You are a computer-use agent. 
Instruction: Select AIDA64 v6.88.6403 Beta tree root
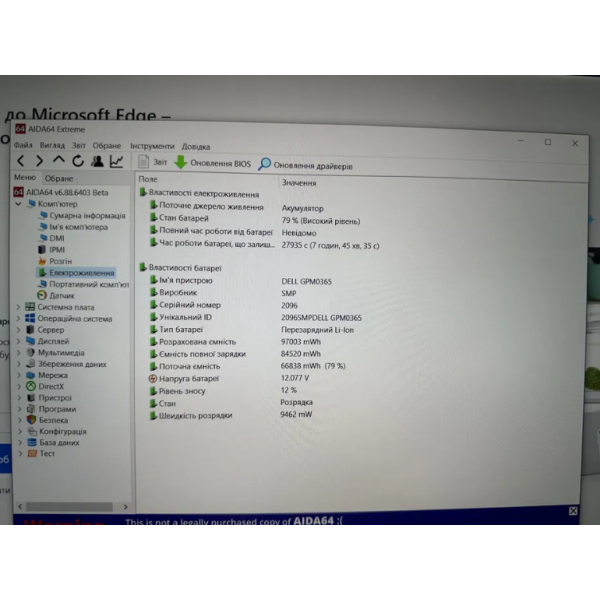[x=61, y=192]
